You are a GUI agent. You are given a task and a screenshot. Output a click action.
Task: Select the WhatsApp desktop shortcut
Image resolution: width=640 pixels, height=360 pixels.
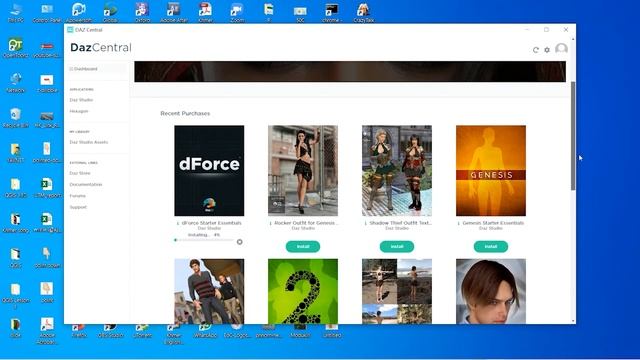point(205,331)
